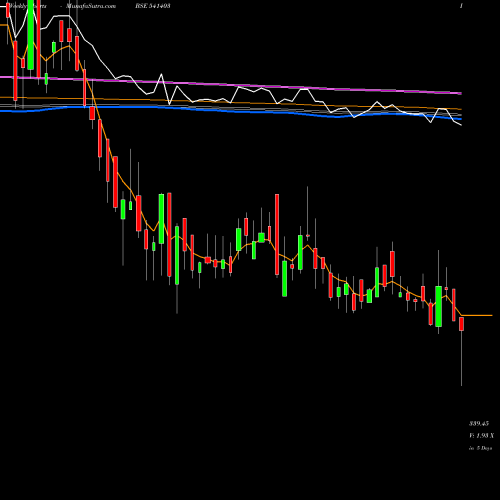Click the 'in 5 Days' text

coord(480,448)
